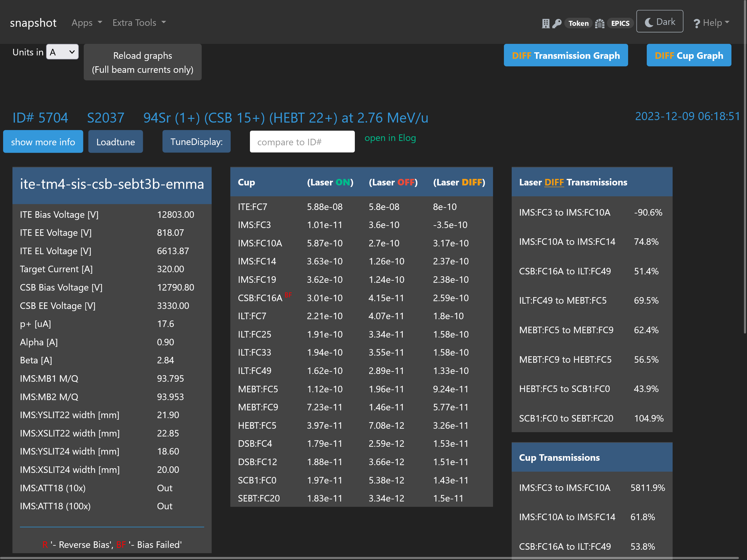Viewport: 747px width, 560px height.
Task: Click the ID# 5704 heading
Action: pos(40,118)
